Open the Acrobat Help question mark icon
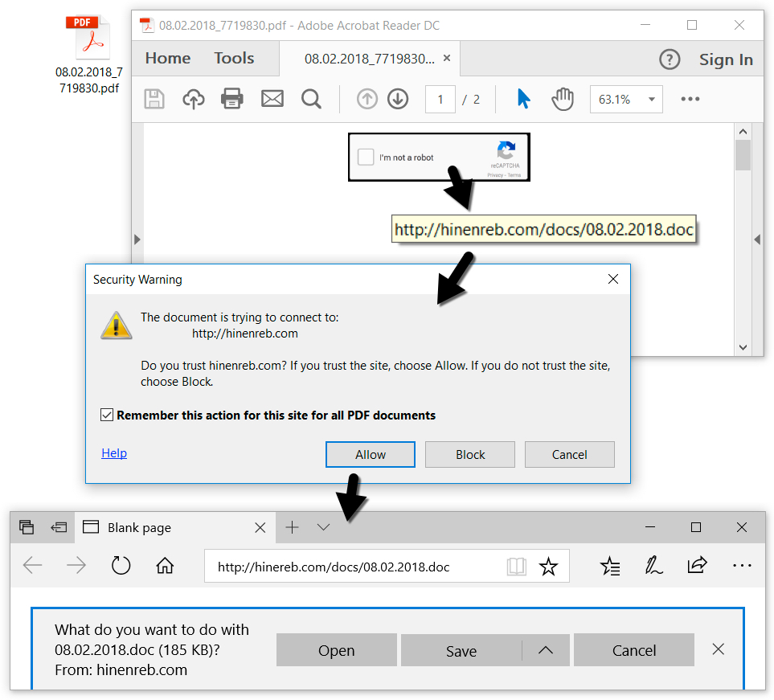The image size is (774, 700). [x=670, y=59]
